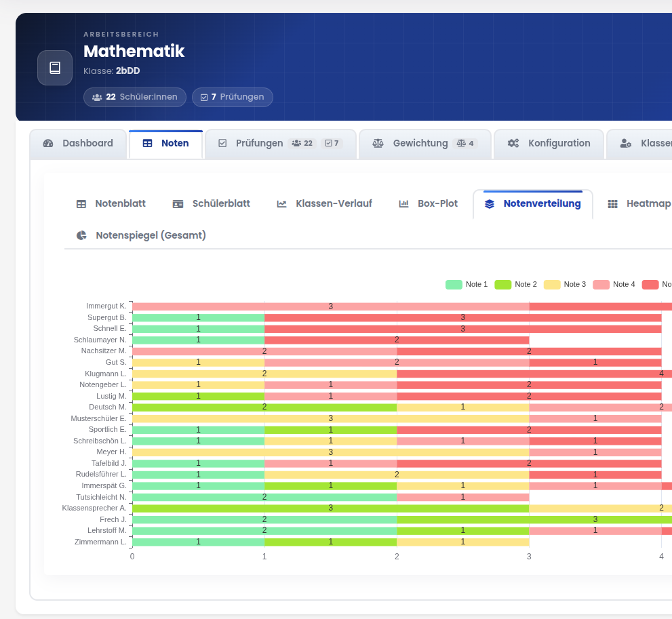Viewport: 672px width, 619px height.
Task: Click the table icon on the Noten tab
Action: coord(147,143)
